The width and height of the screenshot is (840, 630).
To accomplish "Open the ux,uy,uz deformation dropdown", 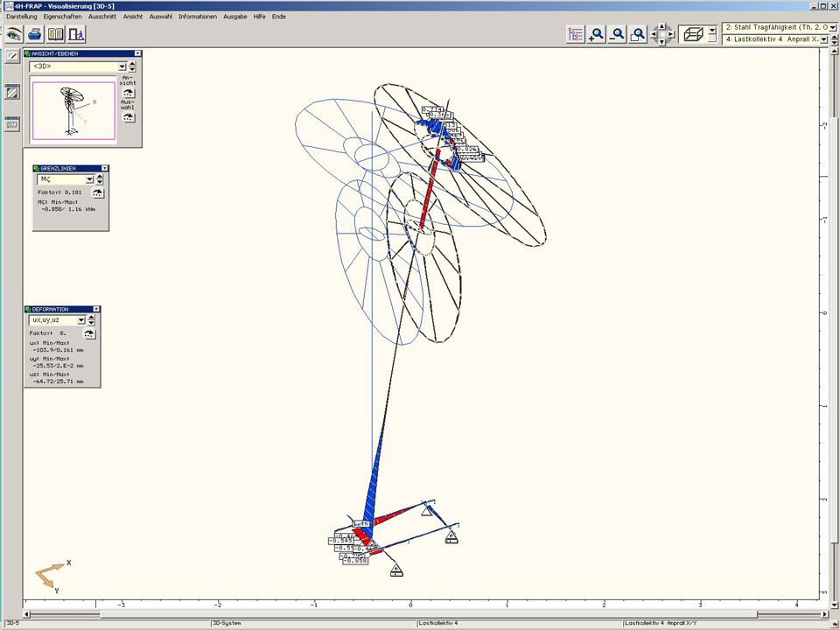I will [81, 320].
